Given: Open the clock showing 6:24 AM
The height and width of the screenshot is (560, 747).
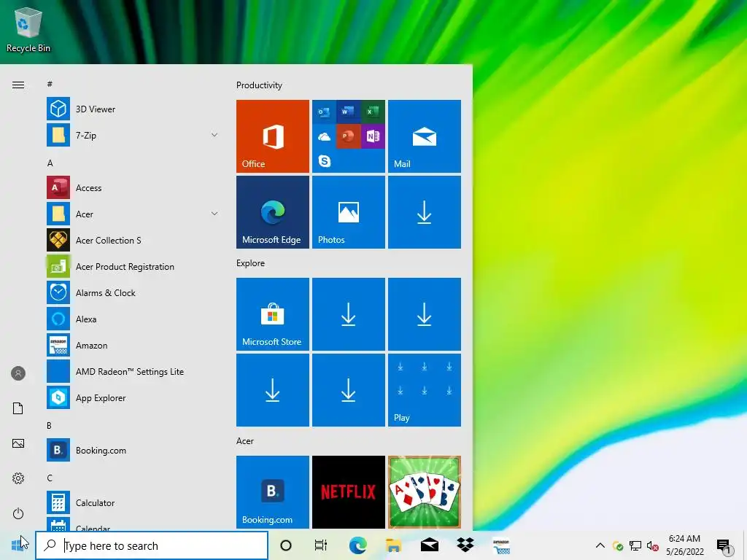Looking at the screenshot, I should point(684,545).
